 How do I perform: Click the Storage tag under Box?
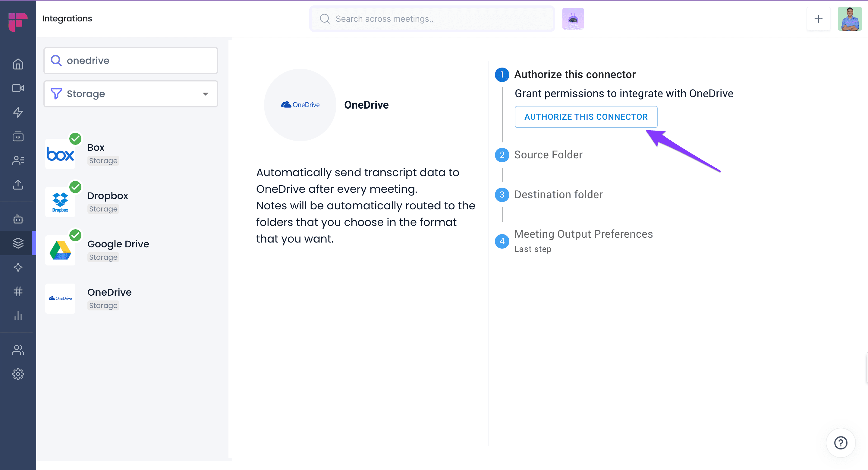(103, 161)
